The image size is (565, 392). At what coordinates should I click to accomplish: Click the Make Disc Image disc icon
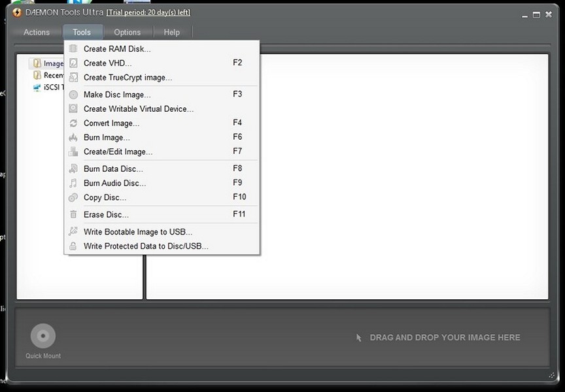[73, 95]
